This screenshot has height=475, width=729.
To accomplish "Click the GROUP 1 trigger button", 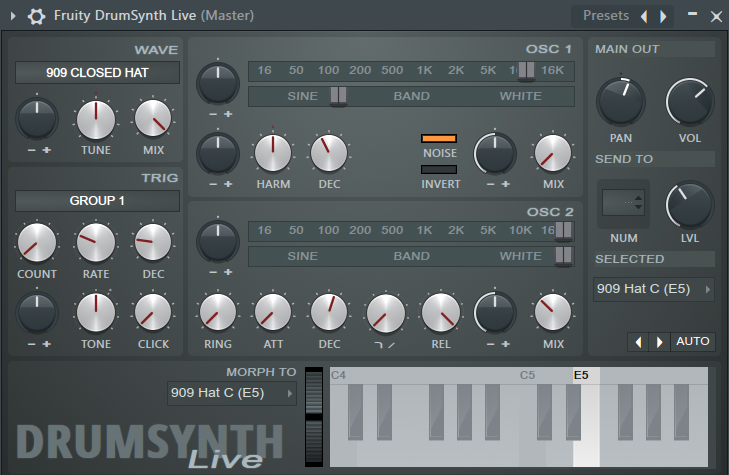I will [97, 200].
